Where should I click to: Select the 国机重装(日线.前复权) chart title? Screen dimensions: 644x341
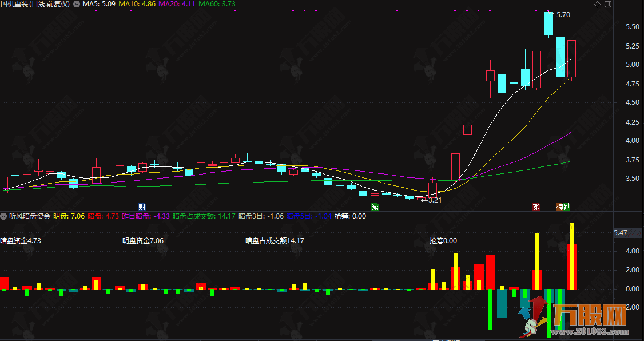pos(35,4)
